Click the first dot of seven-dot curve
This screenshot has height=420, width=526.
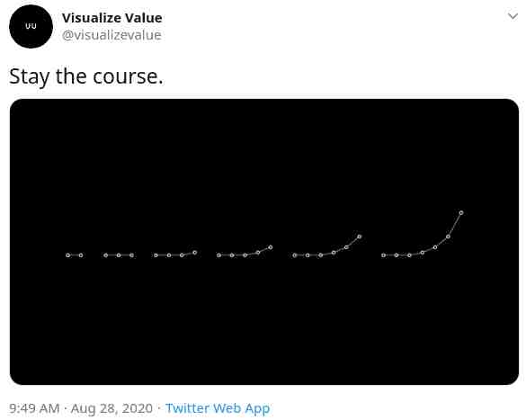[383, 255]
